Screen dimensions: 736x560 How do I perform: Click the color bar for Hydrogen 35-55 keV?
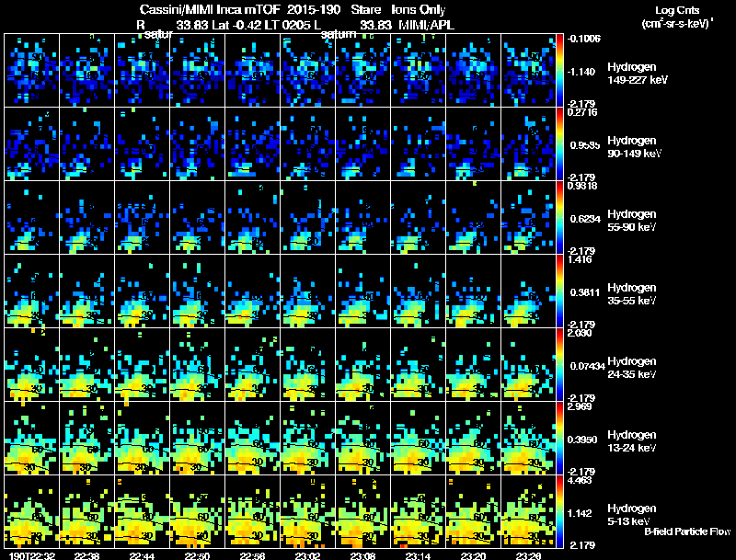[x=559, y=291]
